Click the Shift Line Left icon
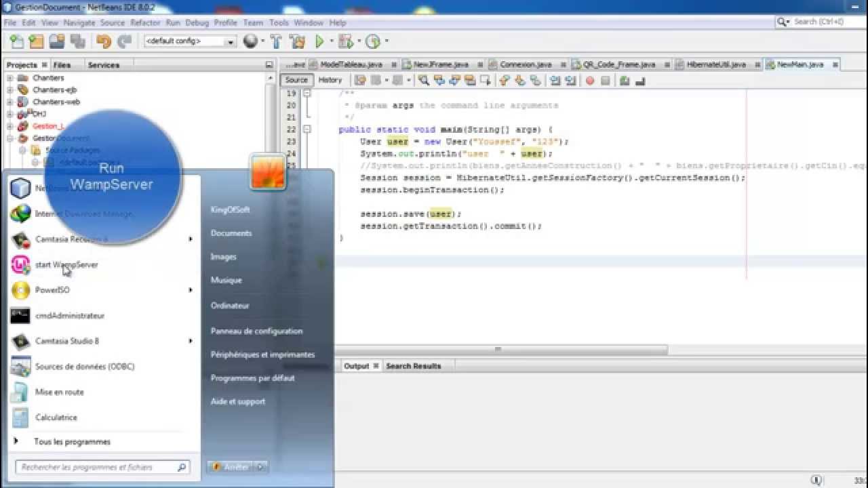The height and width of the screenshot is (488, 868). click(x=555, y=81)
